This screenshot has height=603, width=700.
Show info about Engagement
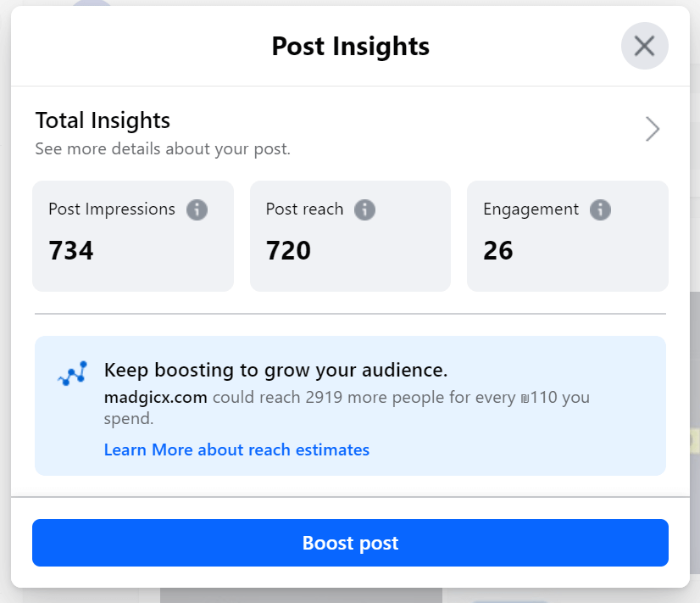point(600,209)
